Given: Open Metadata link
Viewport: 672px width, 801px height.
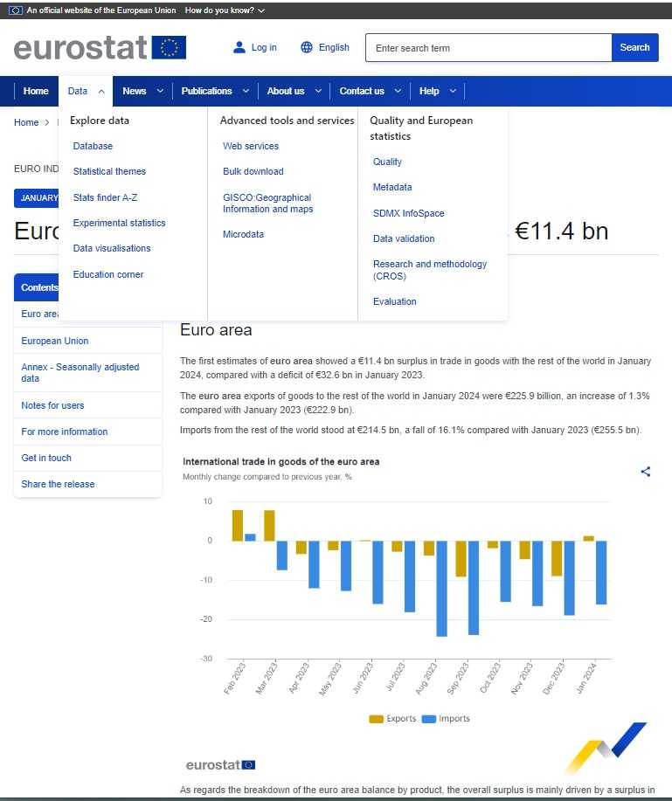Looking at the screenshot, I should click(392, 188).
